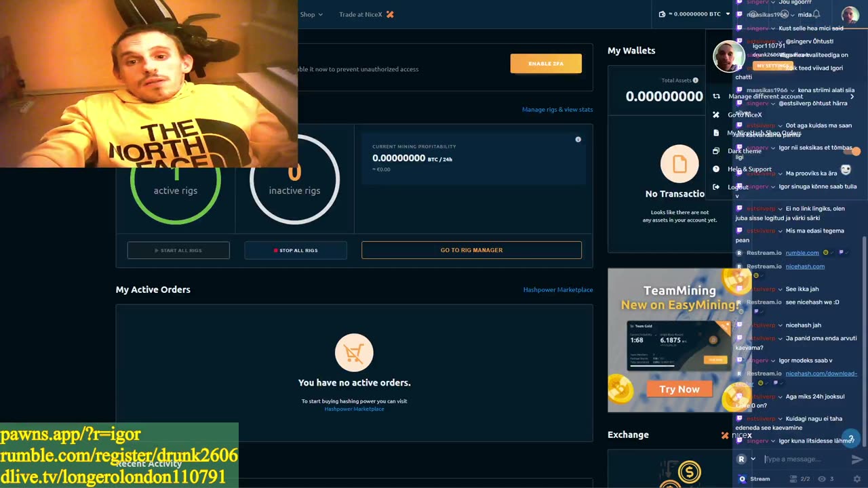This screenshot has width=868, height=488.
Task: Click the blue help bubble icon
Action: click(850, 439)
